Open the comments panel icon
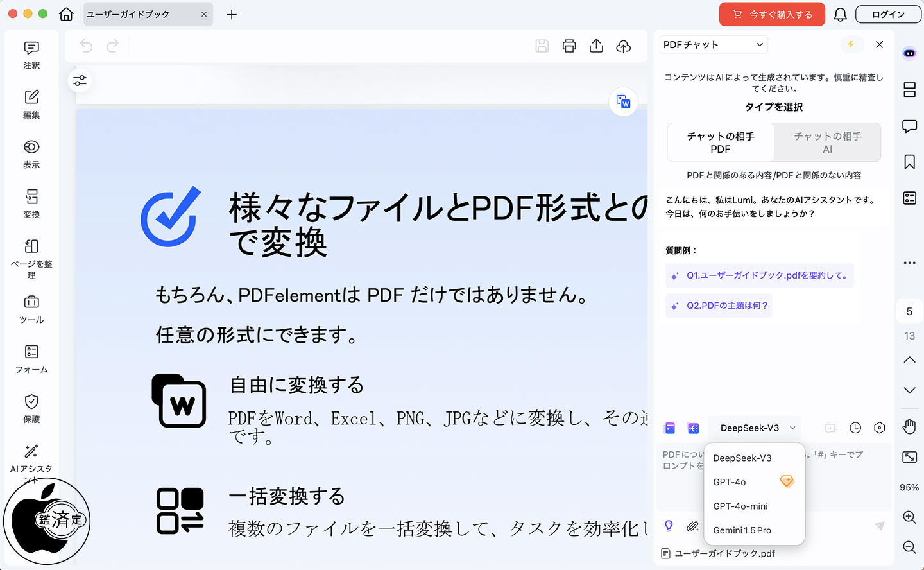The height and width of the screenshot is (570, 924). tap(909, 126)
